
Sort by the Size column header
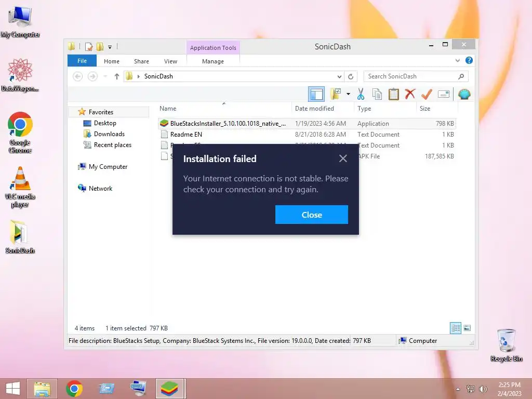[437, 108]
